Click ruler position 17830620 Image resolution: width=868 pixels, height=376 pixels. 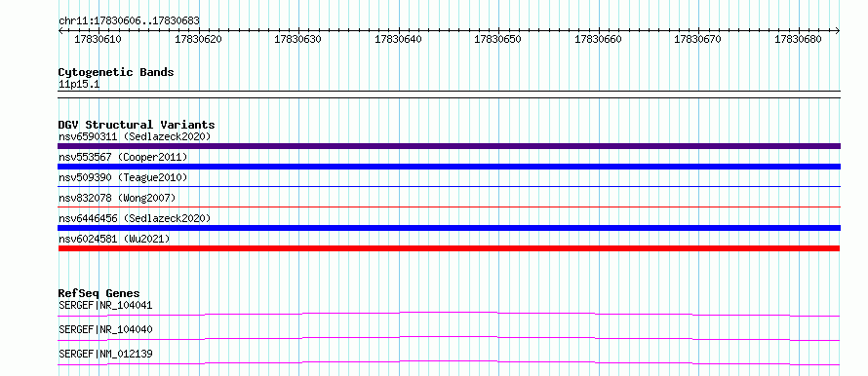point(198,39)
